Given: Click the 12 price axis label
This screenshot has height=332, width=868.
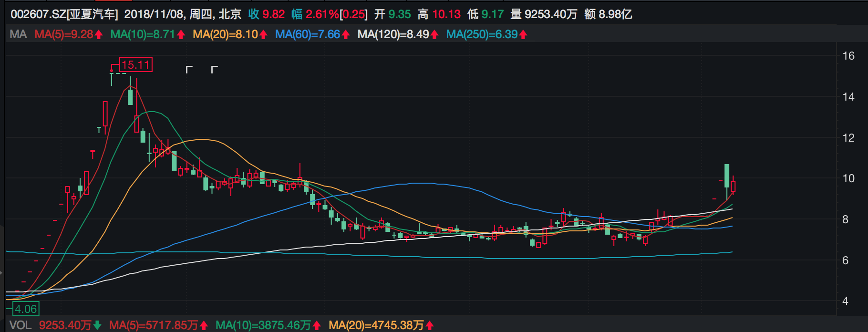Looking at the screenshot, I should pyautogui.click(x=848, y=138).
